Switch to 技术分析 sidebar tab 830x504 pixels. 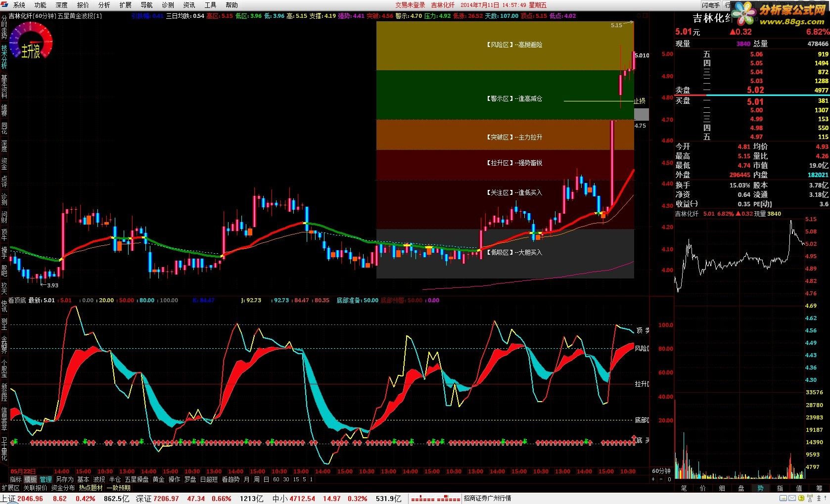[x=4, y=56]
